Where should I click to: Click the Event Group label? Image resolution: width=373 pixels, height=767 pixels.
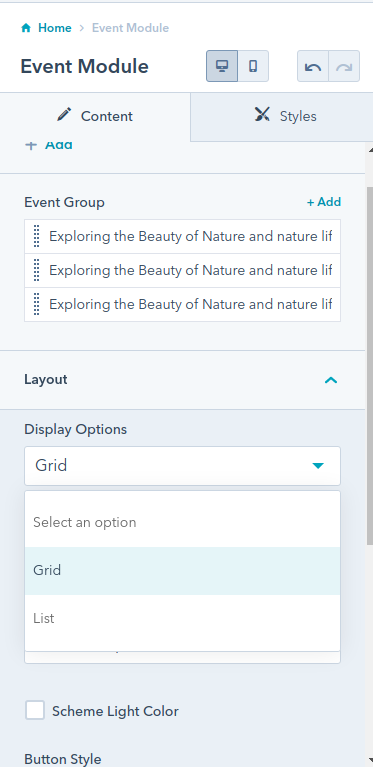click(x=65, y=203)
